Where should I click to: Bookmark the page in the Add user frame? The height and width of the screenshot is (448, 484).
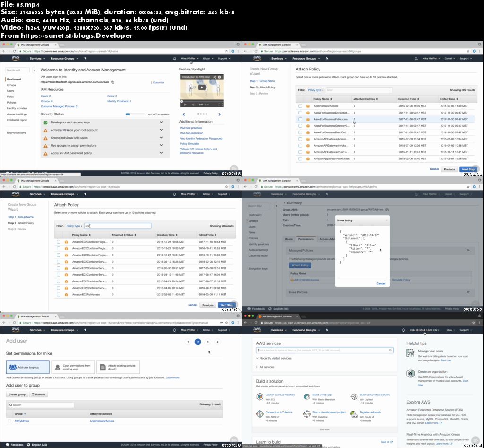pyautogui.click(x=226, y=323)
